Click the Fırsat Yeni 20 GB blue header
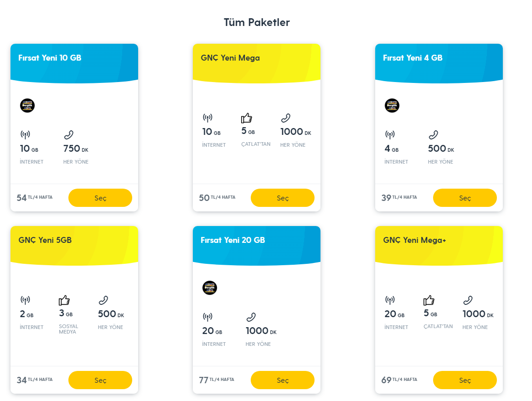532x401 pixels. 256,244
